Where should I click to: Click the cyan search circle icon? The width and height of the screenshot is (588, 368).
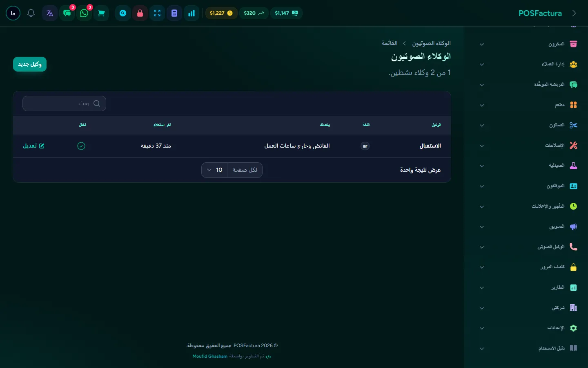pyautogui.click(x=123, y=13)
